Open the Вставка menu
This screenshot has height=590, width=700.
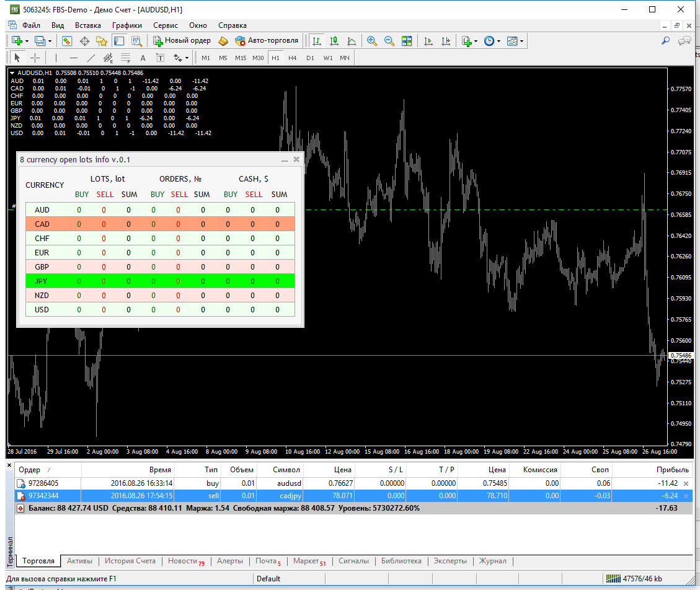tap(88, 25)
